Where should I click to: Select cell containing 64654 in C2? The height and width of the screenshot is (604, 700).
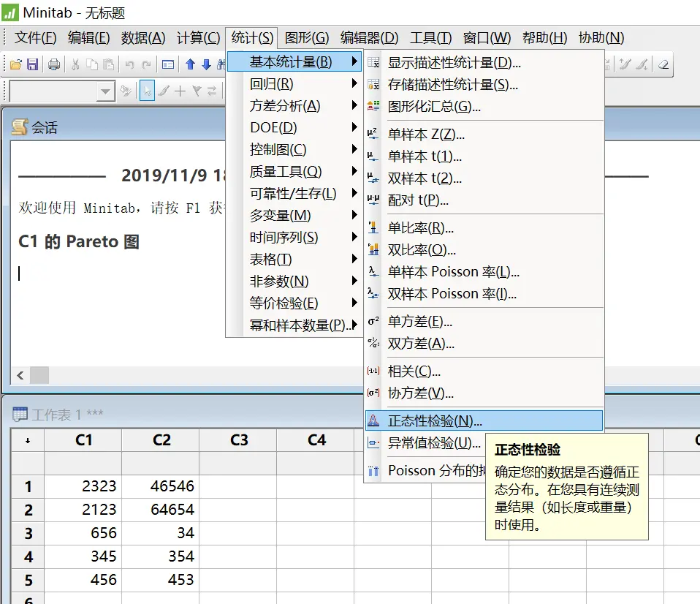click(x=161, y=509)
